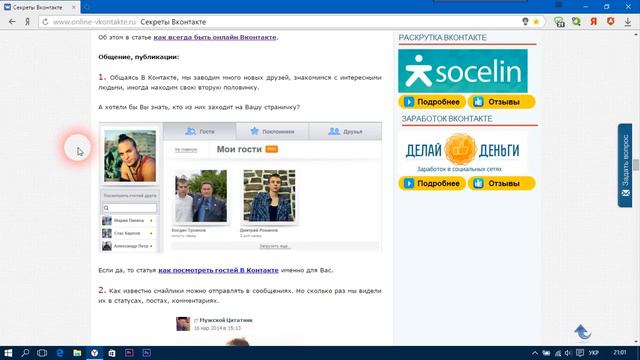Click the address bar with online-vkontakte.ru
Screen dimensions: 640x360
[282, 22]
